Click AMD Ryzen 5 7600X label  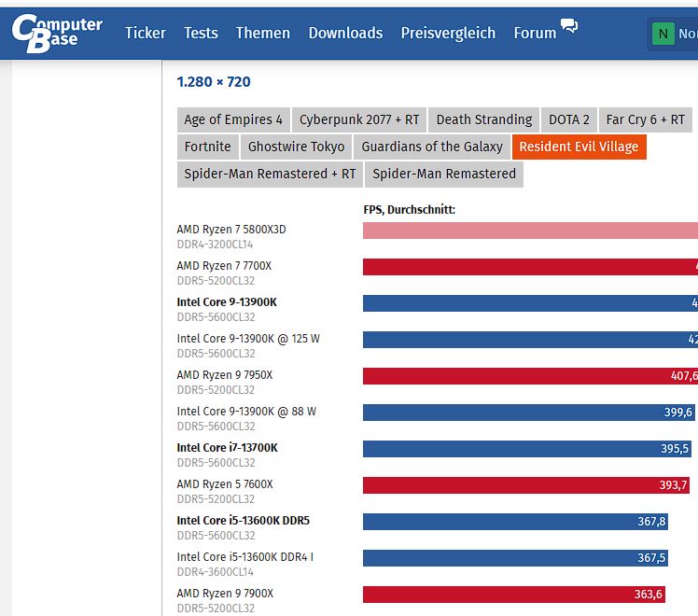(224, 484)
